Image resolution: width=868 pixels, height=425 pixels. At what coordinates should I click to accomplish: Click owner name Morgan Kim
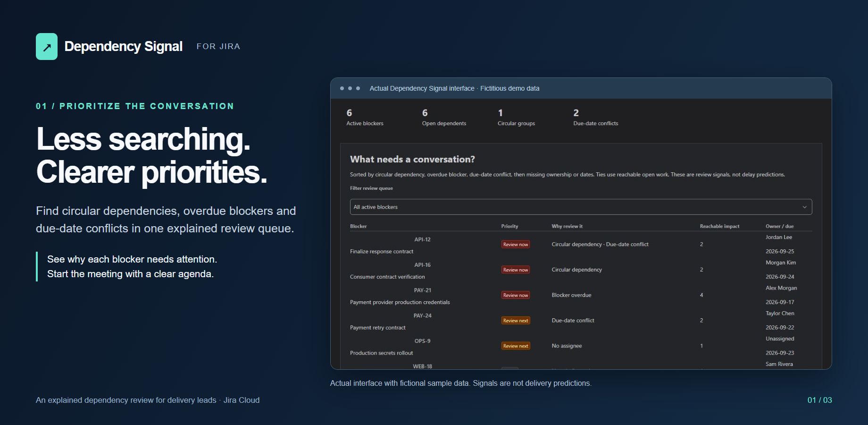(x=780, y=263)
